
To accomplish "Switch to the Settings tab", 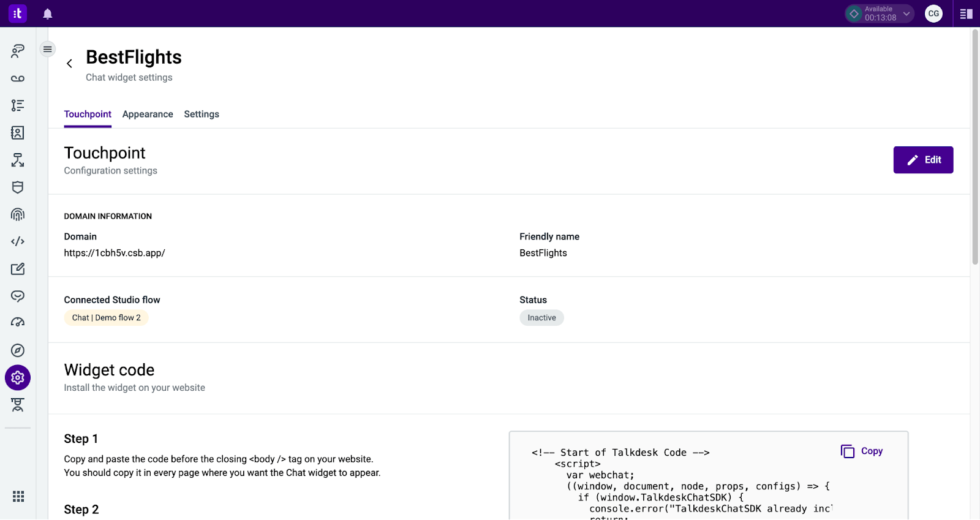I will coord(202,114).
